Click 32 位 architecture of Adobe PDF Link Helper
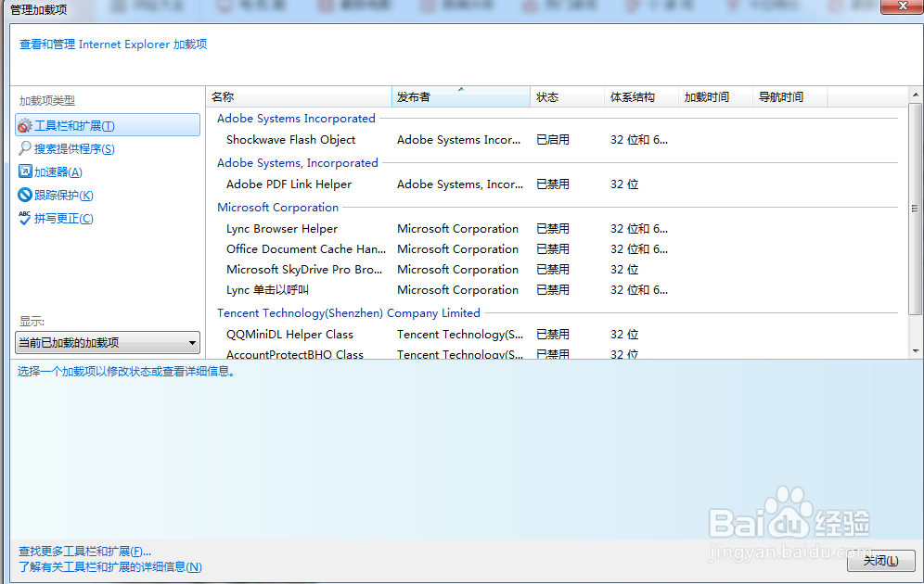The width and height of the screenshot is (924, 584). 624,184
